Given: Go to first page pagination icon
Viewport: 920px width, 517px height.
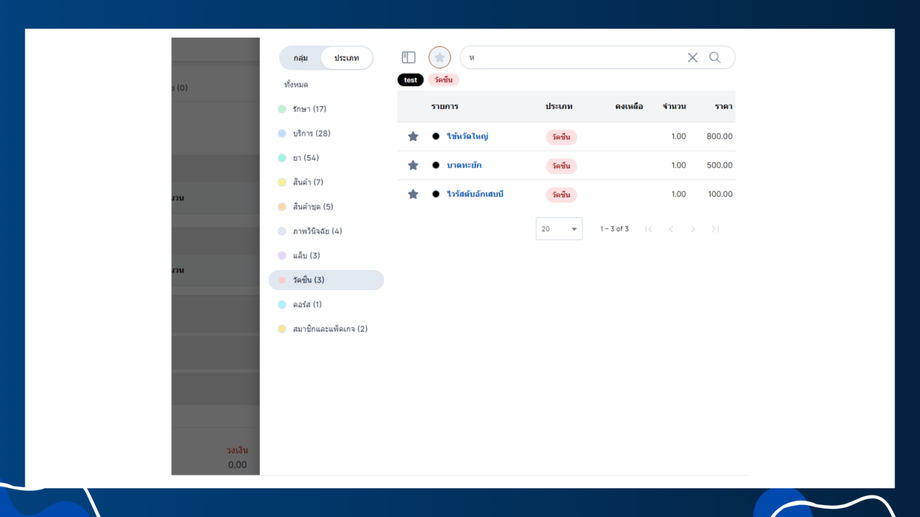Looking at the screenshot, I should tap(648, 229).
